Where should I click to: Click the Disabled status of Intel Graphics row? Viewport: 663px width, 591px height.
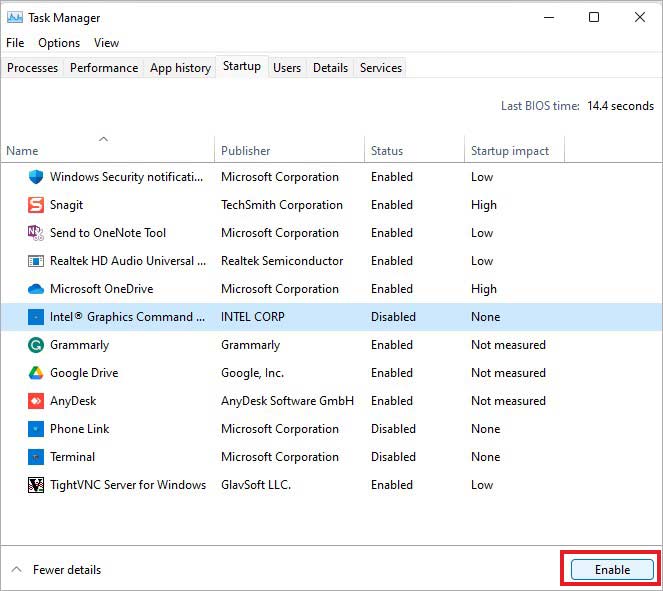pyautogui.click(x=393, y=317)
